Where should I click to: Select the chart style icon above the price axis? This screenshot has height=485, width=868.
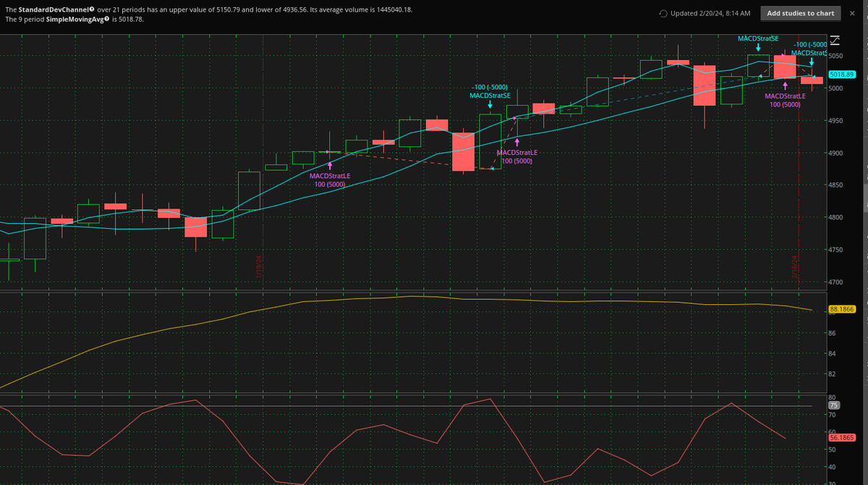[x=835, y=40]
